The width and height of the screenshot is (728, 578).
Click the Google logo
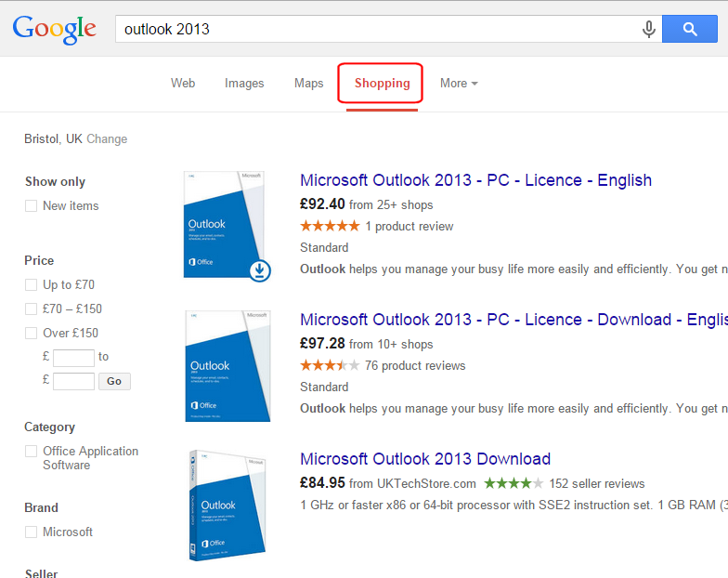click(x=54, y=29)
